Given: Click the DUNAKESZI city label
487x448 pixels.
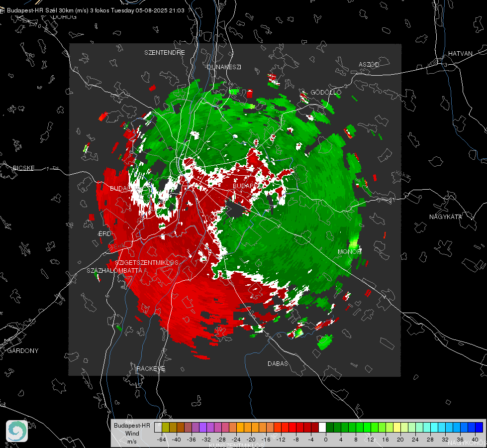Looking at the screenshot, I should click(224, 67).
